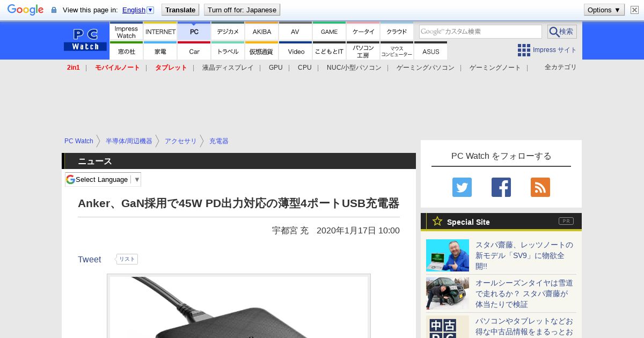
Task: Click the ゲーミングパソコン category link
Action: 426,68
